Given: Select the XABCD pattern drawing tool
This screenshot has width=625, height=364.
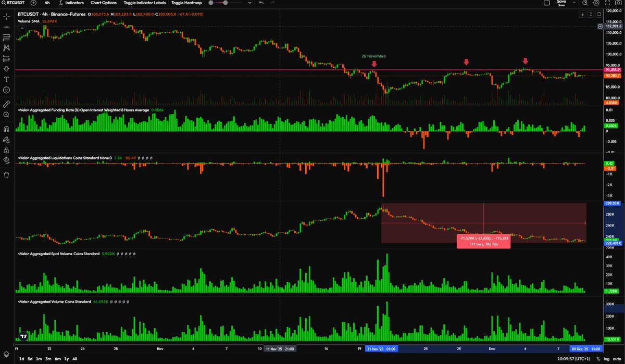Looking at the screenshot, I should point(6,47).
